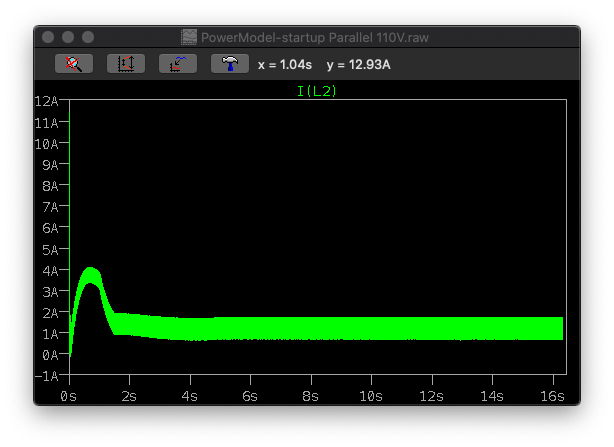This screenshot has width=614, height=447.
Task: Click the 2s time axis label
Action: coord(129,397)
